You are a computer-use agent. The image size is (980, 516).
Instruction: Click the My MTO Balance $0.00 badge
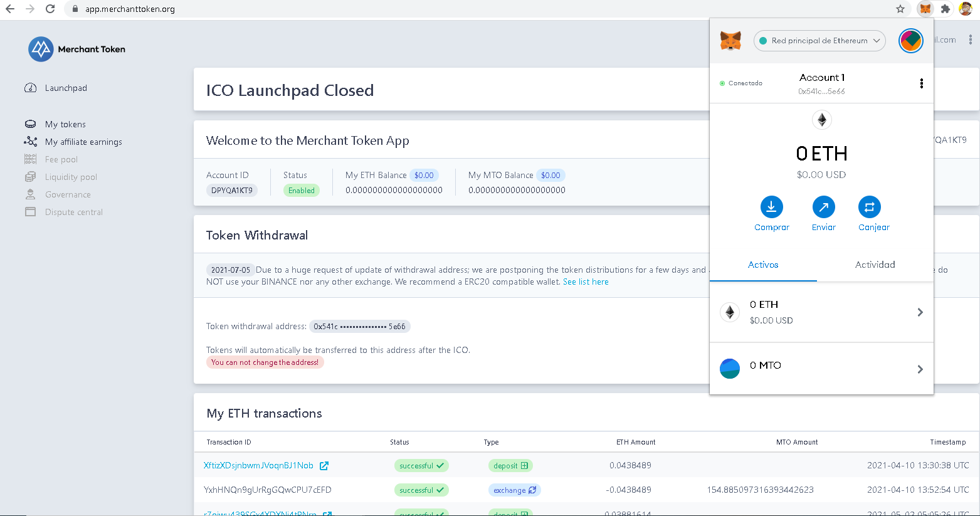coord(551,176)
